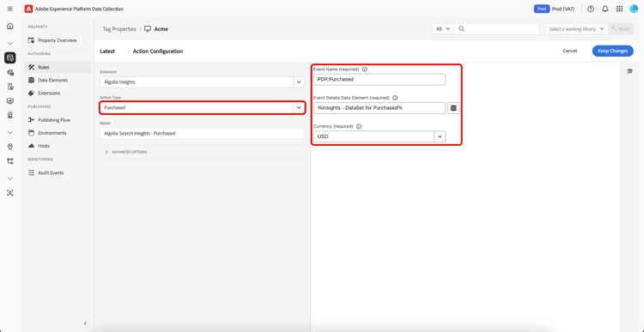The height and width of the screenshot is (332, 644).
Task: Click the monitor icon in left rail
Action: (x=10, y=101)
